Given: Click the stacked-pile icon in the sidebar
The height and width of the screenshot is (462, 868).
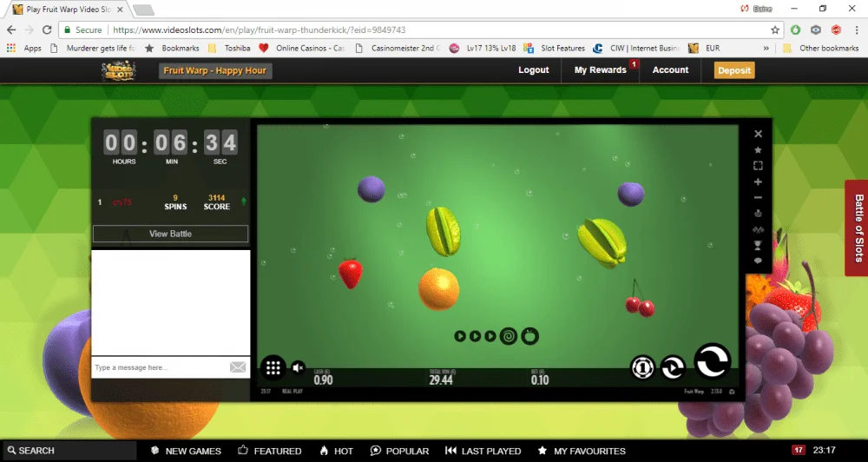Looking at the screenshot, I should 759,214.
